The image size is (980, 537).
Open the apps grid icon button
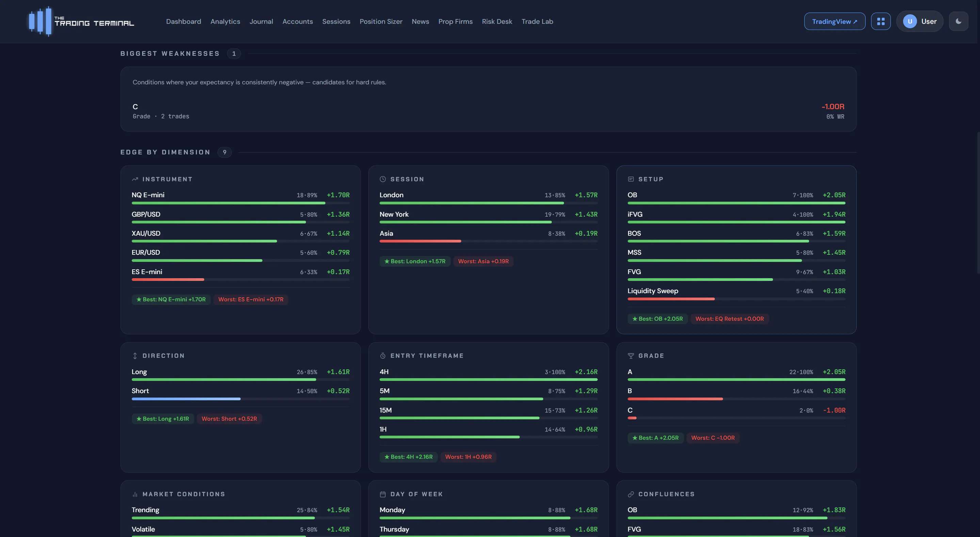tap(881, 21)
